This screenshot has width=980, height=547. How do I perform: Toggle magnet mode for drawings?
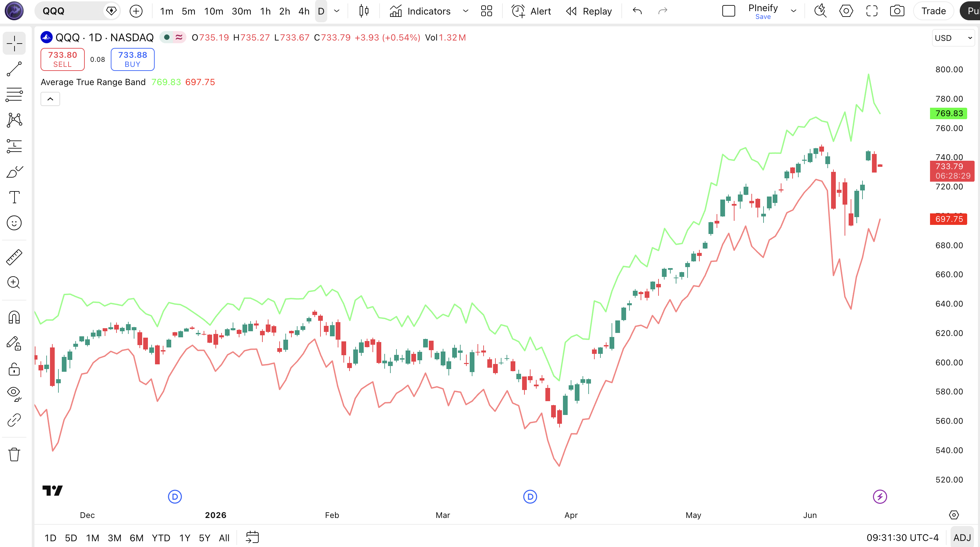(x=14, y=317)
